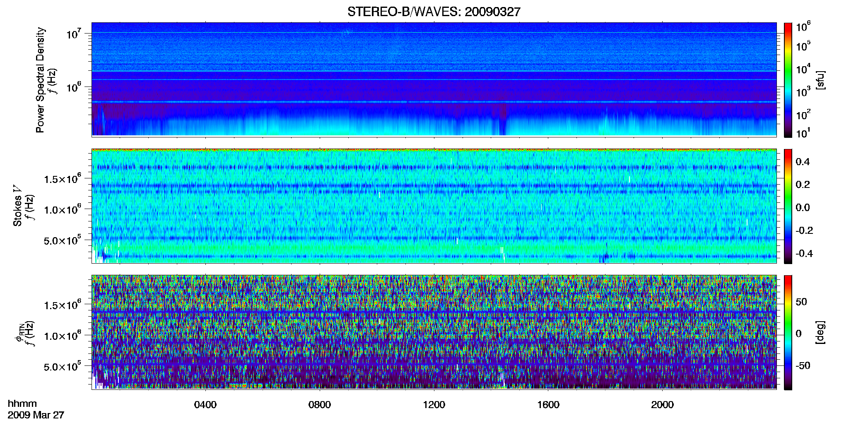Click the [deg] unit label of bottom colorbar

pyautogui.click(x=820, y=332)
